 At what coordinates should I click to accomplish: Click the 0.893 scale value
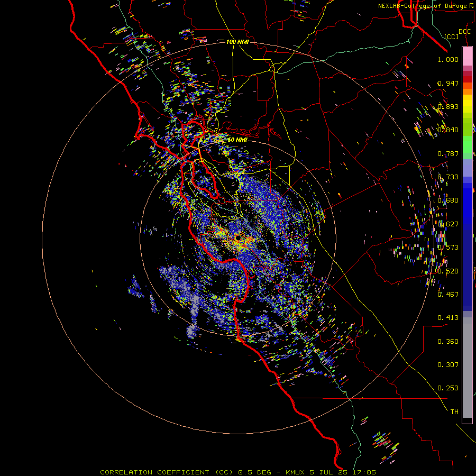pos(448,106)
